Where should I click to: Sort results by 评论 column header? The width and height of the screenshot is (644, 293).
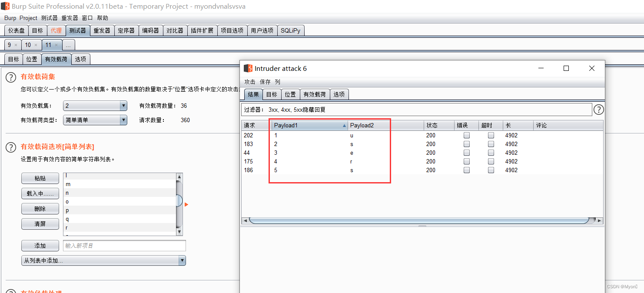tap(568, 125)
